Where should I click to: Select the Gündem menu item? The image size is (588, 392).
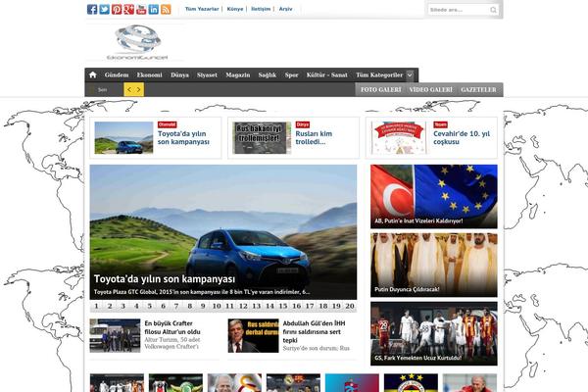point(117,75)
